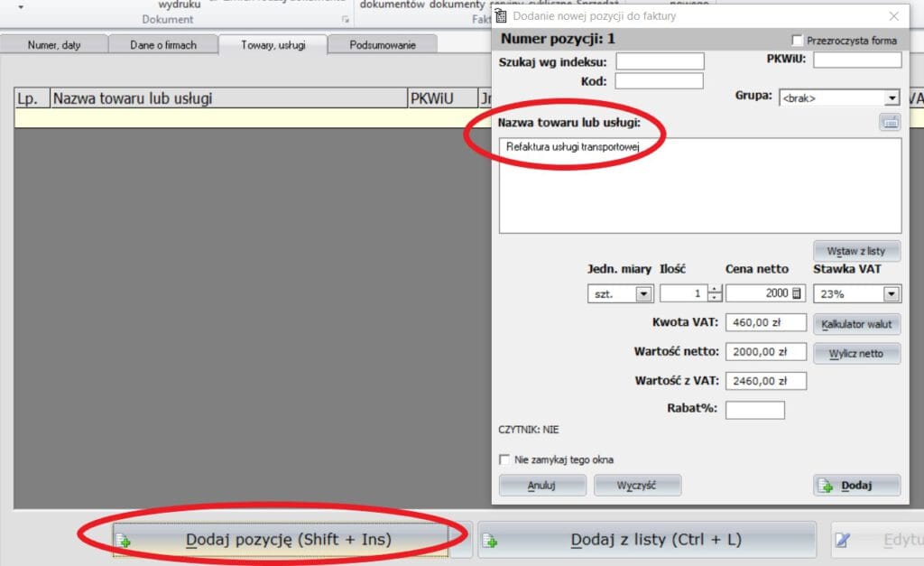Open the Stawka VAT rate dropdown

[x=892, y=293]
